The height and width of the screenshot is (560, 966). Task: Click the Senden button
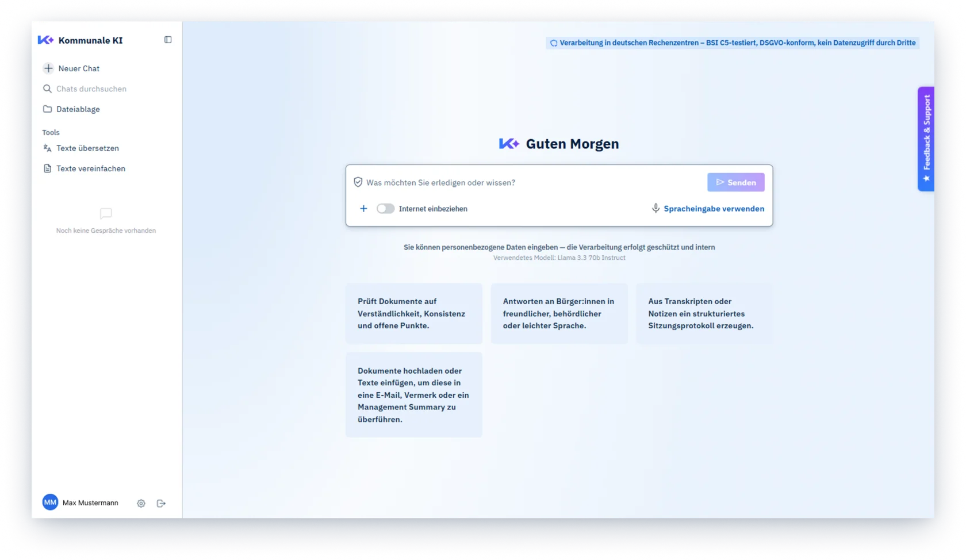pos(735,182)
